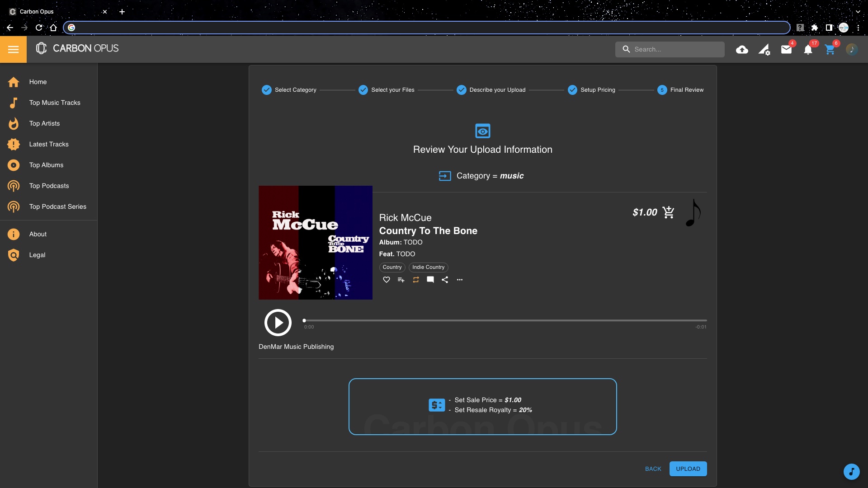Screen dimensions: 868x488
Task: Open the shopping cart in header
Action: (x=830, y=50)
